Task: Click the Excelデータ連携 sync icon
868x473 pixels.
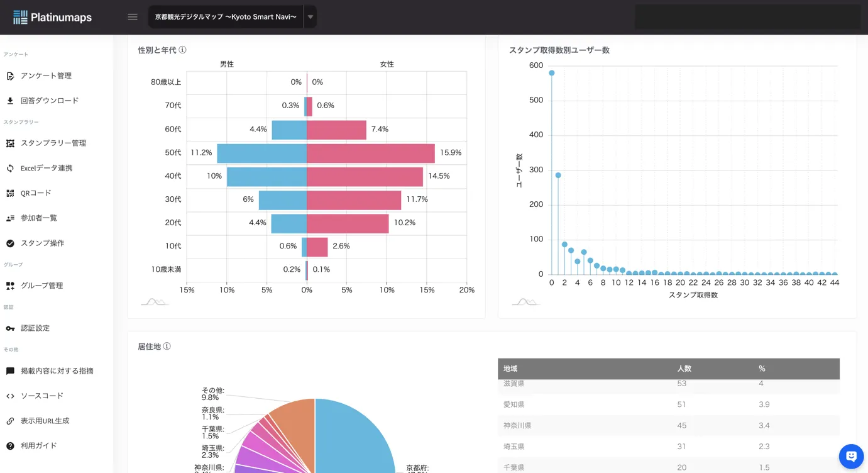Action: (10, 169)
